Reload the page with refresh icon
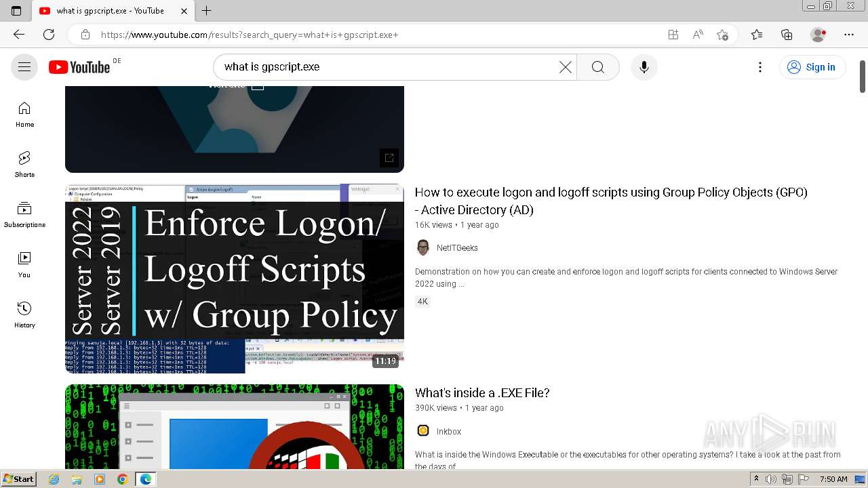 point(49,35)
